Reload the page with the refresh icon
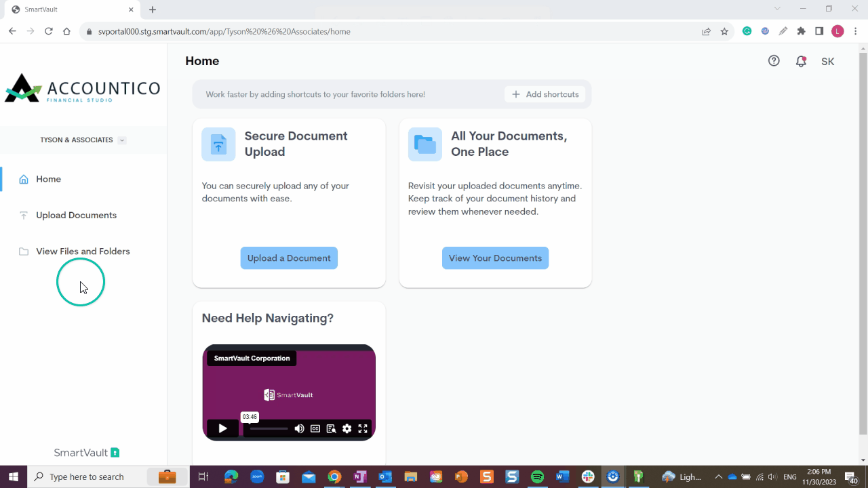868x488 pixels. point(48,31)
